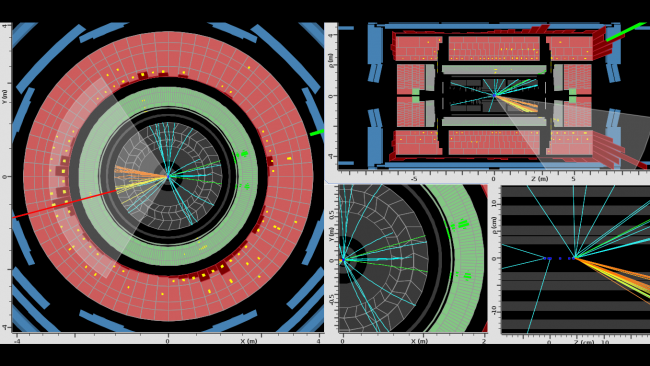The image size is (650, 366).
Task: Click the "X (m)" axis label under the large left view
Action: pos(249,341)
